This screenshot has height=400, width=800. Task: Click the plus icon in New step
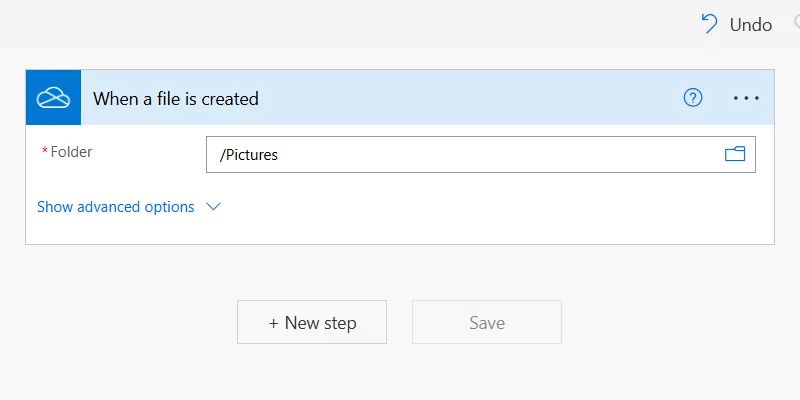click(x=274, y=323)
